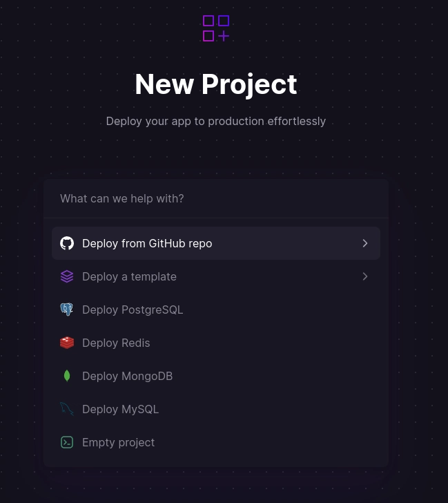448x503 pixels.
Task: Choose Deploy from GitHub repo option
Action: click(x=216, y=243)
